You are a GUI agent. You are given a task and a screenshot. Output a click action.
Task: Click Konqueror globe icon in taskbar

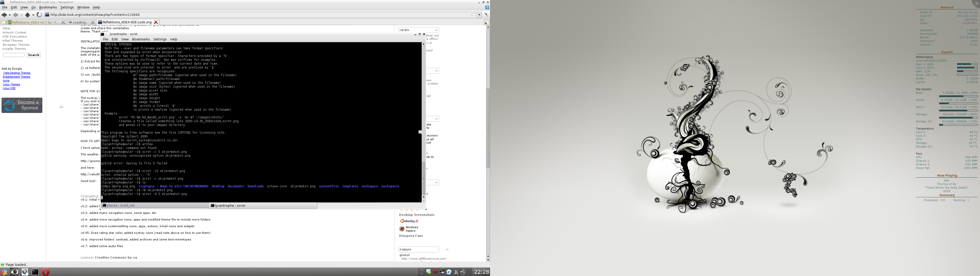(x=25, y=272)
